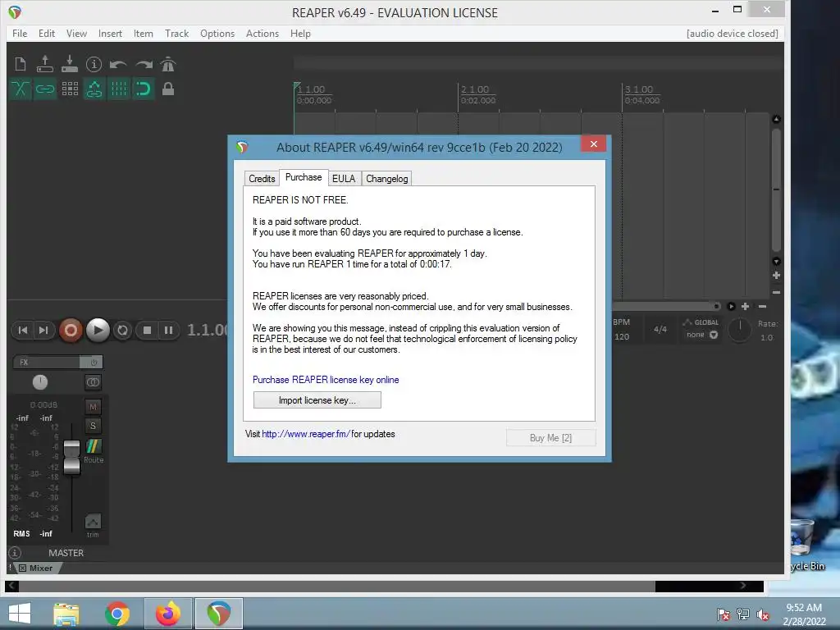Open the master track FX button

[46, 362]
